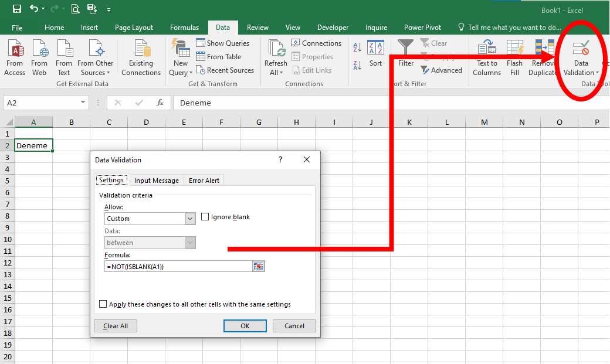Image resolution: width=610 pixels, height=364 pixels.
Task: Open the Name Box dropdown arrow
Action: click(83, 103)
